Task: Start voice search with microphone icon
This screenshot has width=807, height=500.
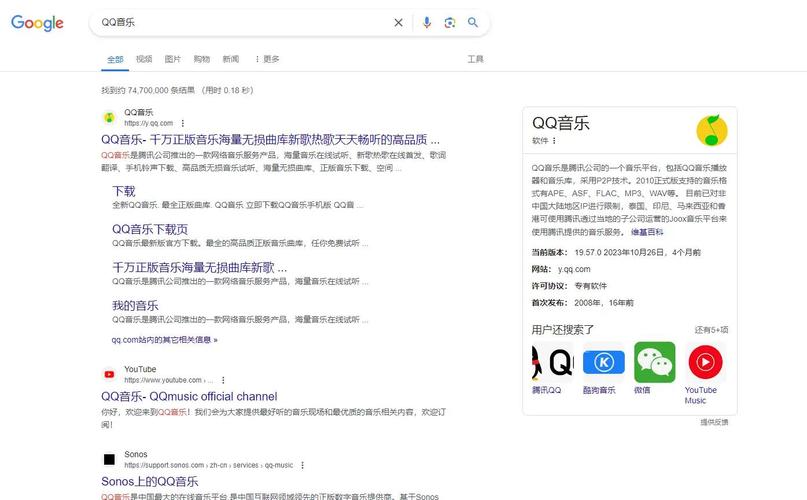Action: coord(427,23)
